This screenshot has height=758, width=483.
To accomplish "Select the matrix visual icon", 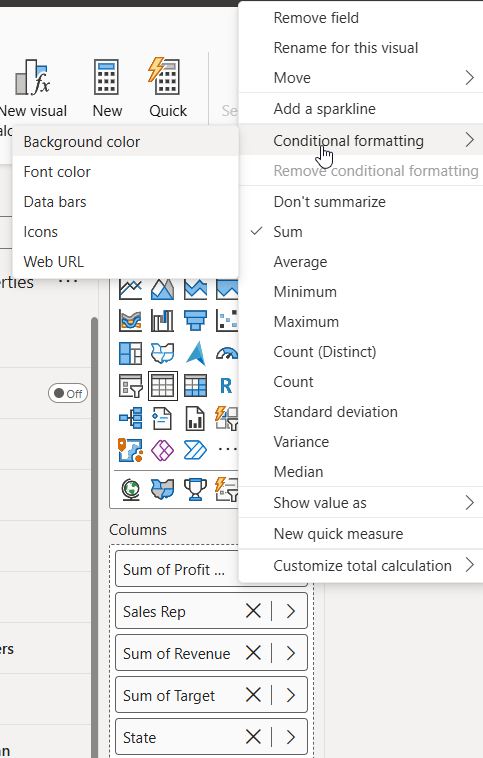I will (x=195, y=386).
